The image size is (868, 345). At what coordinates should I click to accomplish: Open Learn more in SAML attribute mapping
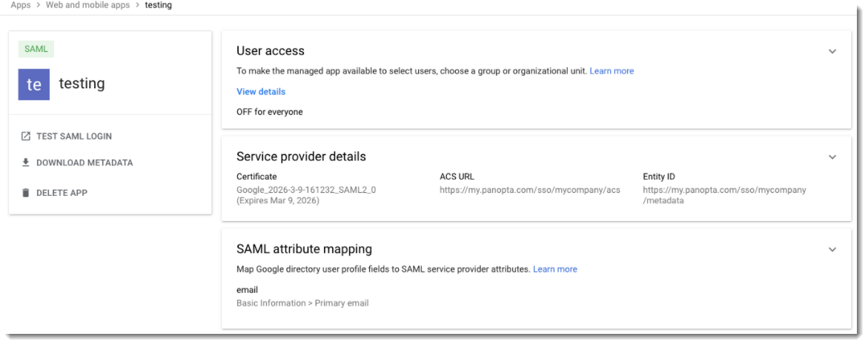(554, 269)
